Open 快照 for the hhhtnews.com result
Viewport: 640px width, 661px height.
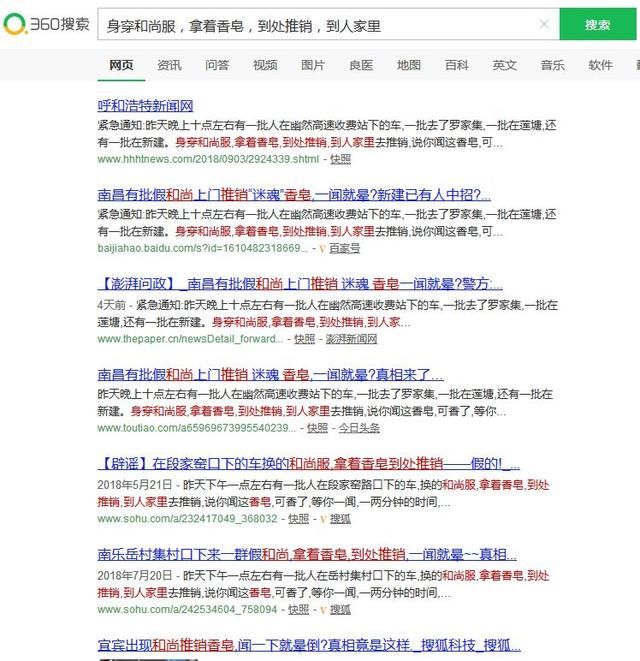tap(340, 159)
